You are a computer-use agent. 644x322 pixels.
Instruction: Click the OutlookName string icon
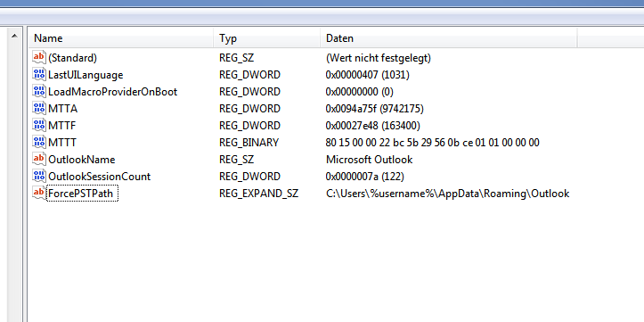pos(39,159)
